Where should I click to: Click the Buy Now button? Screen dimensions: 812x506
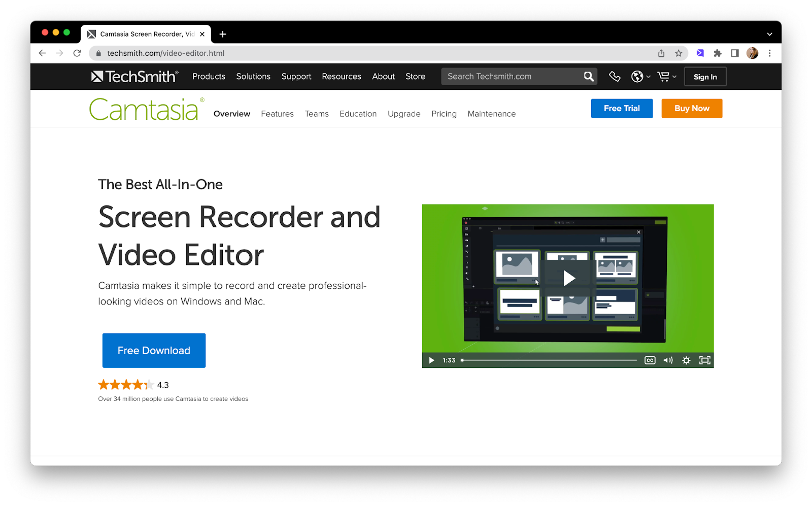coord(692,109)
